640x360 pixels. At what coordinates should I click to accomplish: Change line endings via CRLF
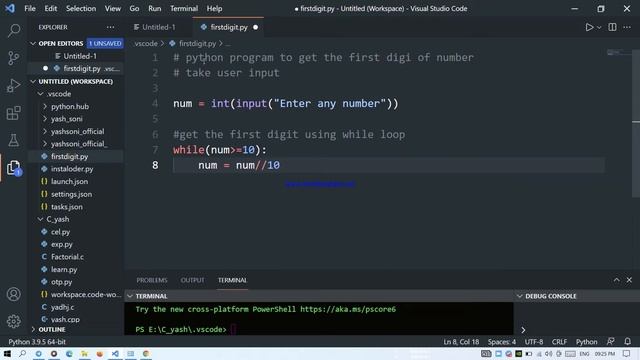tap(559, 342)
